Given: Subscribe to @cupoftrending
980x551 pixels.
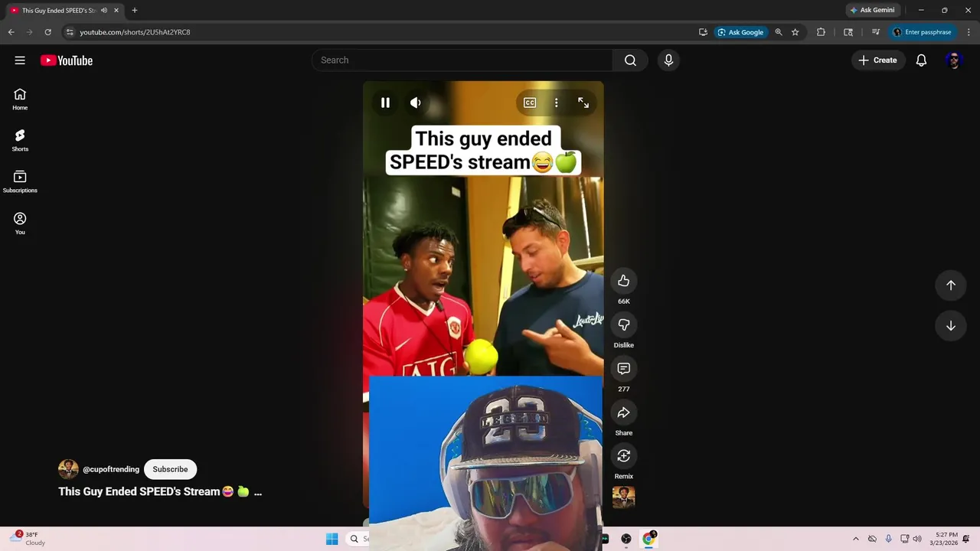Looking at the screenshot, I should (170, 469).
